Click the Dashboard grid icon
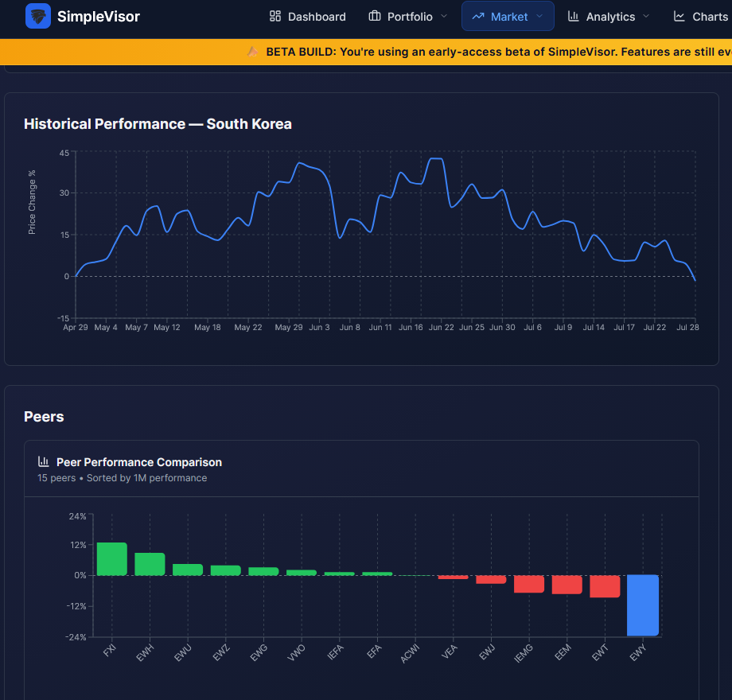 pos(275,17)
